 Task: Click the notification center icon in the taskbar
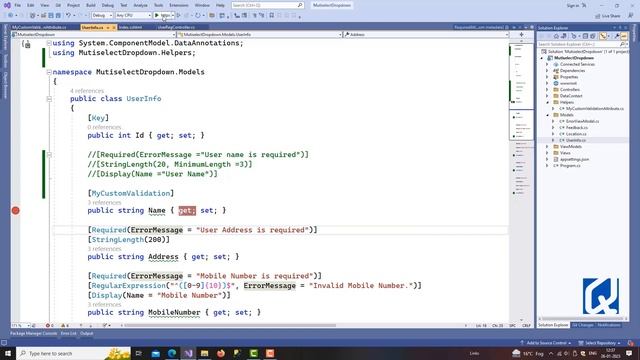click(629, 353)
